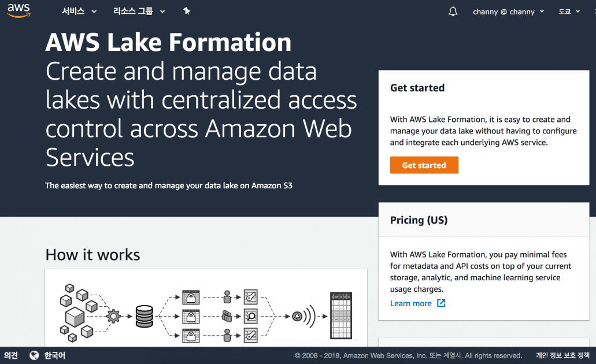Open the channy account dropdown
The width and height of the screenshot is (596, 364).
pos(504,11)
